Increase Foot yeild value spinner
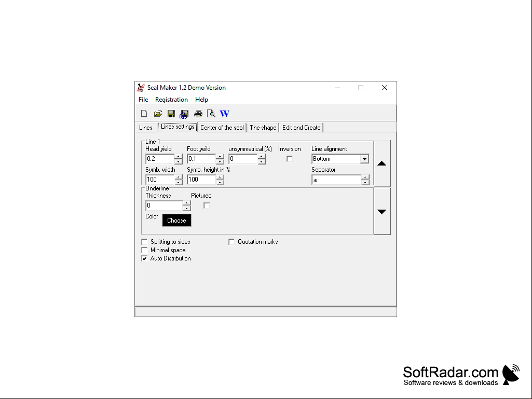 click(220, 156)
